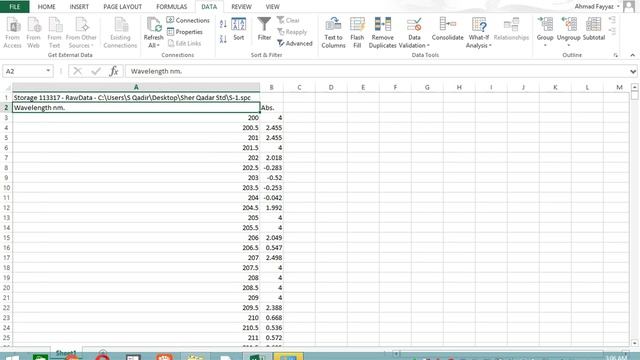
Task: Launch Text to Columns
Action: click(x=333, y=33)
